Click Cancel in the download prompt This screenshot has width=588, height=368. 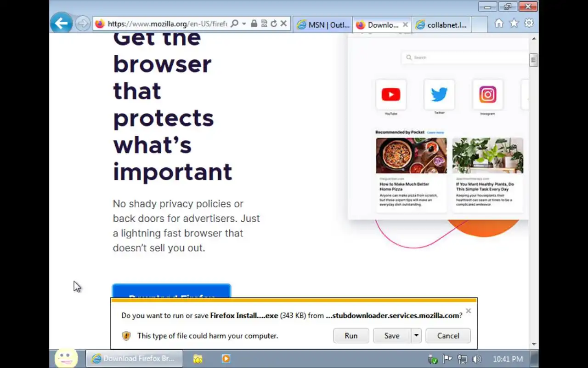tap(448, 336)
